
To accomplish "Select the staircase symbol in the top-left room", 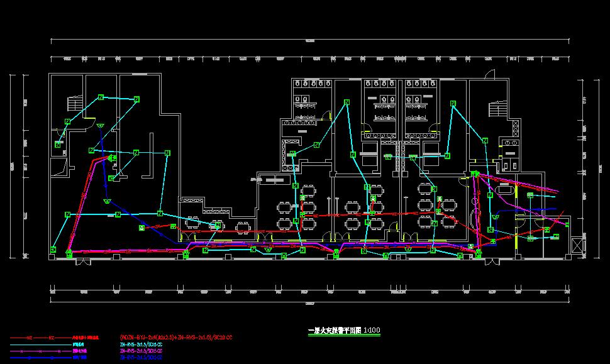I will tap(74, 104).
